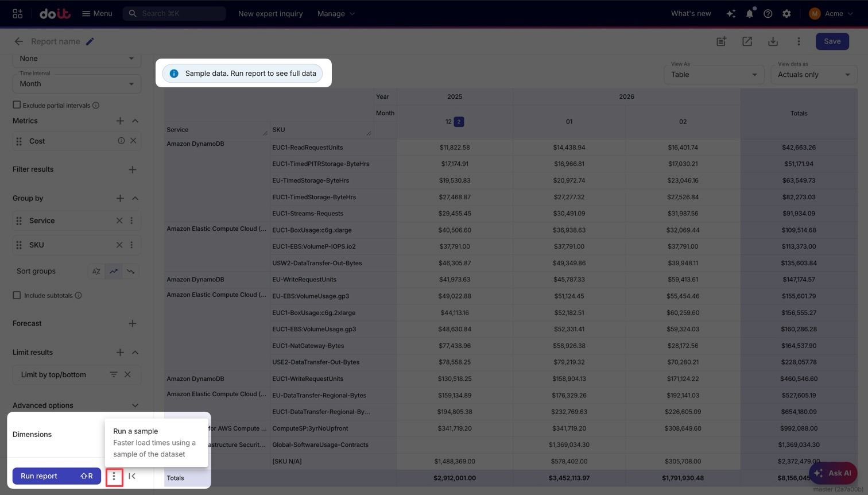This screenshot has width=868, height=495.
Task: Click the AI sparkle icon in header
Action: point(731,13)
